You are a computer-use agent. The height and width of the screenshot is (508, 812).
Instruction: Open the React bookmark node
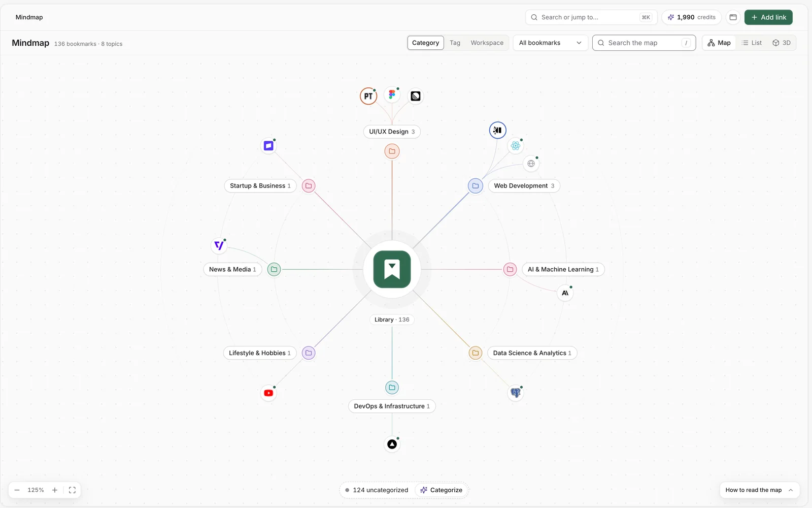pyautogui.click(x=516, y=146)
